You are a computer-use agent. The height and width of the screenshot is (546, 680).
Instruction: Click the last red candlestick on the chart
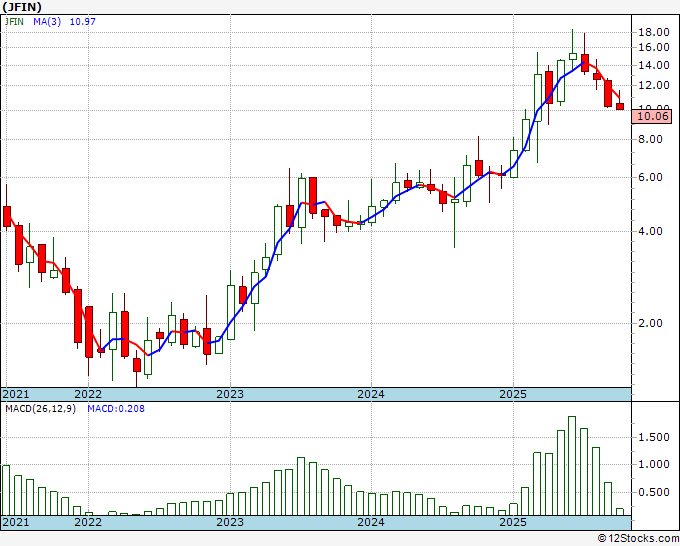(620, 107)
